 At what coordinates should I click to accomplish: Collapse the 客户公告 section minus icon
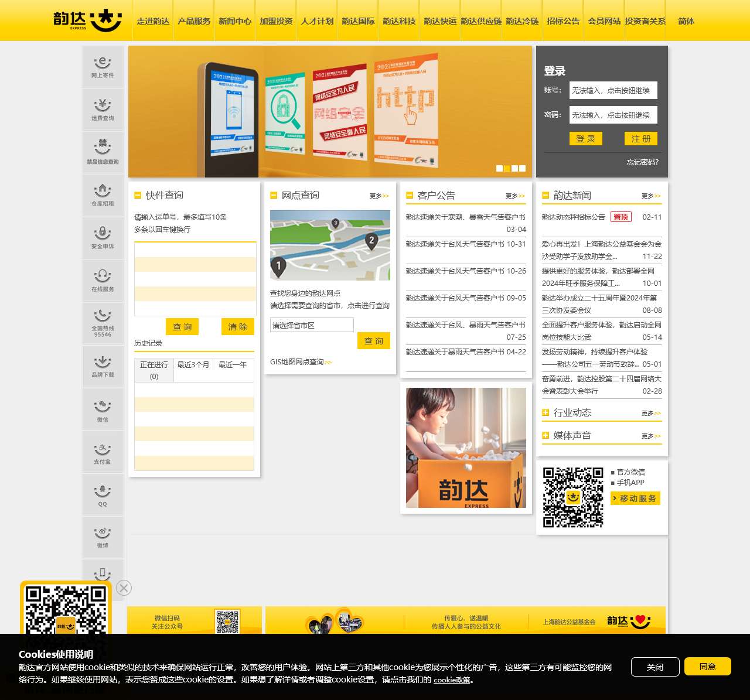pyautogui.click(x=410, y=195)
